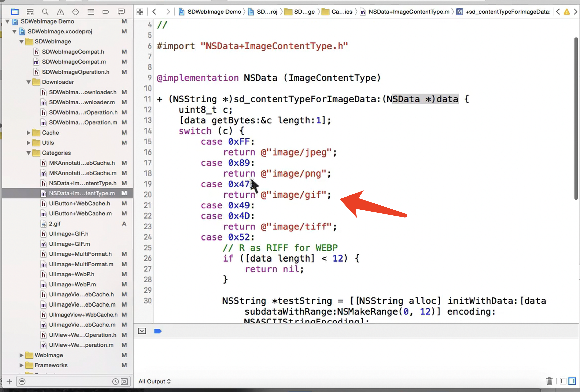Toggle the console right pane view
This screenshot has height=392, width=580.
tap(572, 381)
